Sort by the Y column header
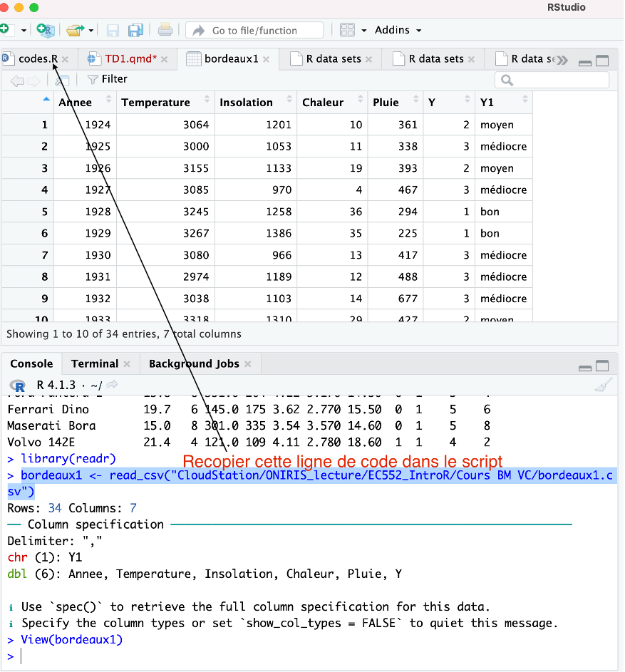The image size is (625, 672). click(449, 103)
